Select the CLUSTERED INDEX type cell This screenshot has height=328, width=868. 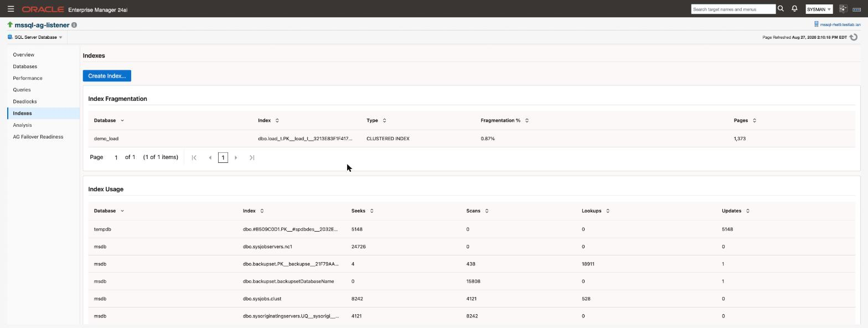coord(388,139)
